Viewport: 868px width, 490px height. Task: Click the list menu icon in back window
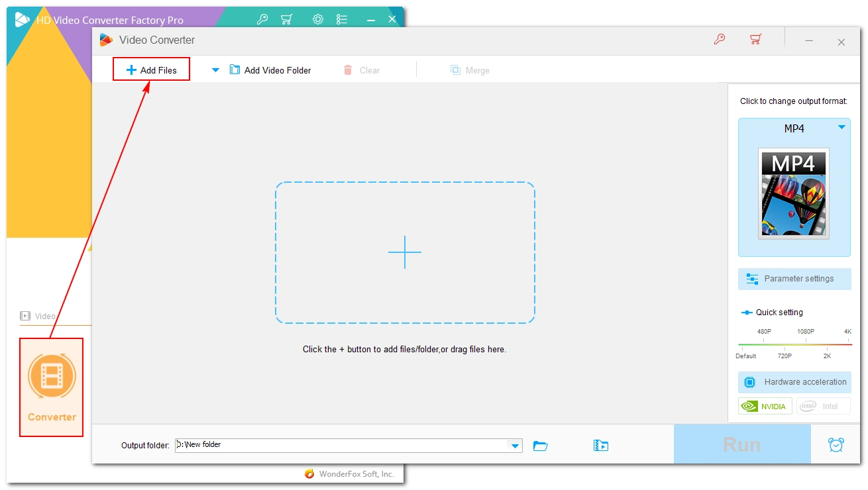pos(342,19)
